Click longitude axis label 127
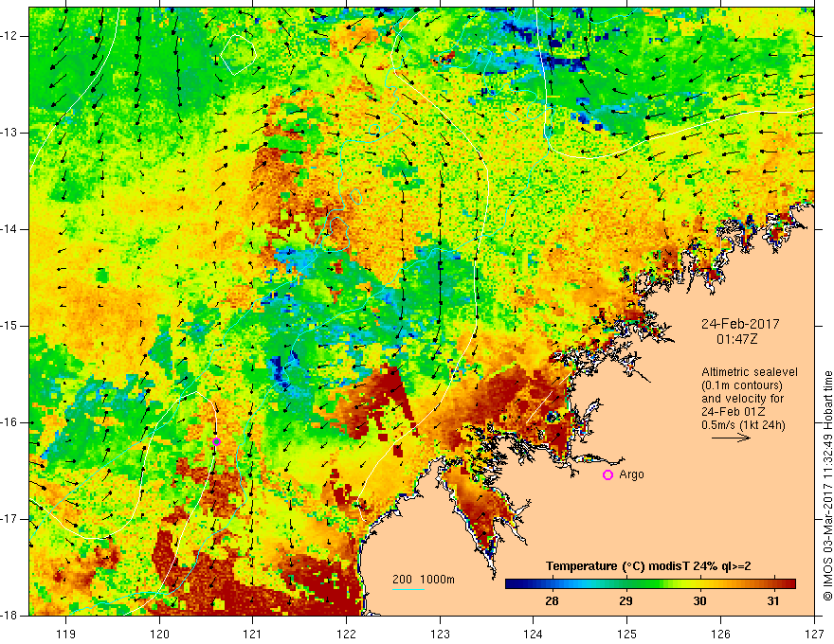 coord(814,634)
